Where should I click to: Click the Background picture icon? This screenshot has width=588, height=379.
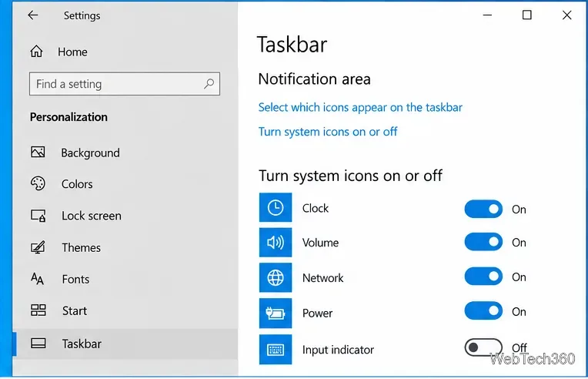point(38,152)
